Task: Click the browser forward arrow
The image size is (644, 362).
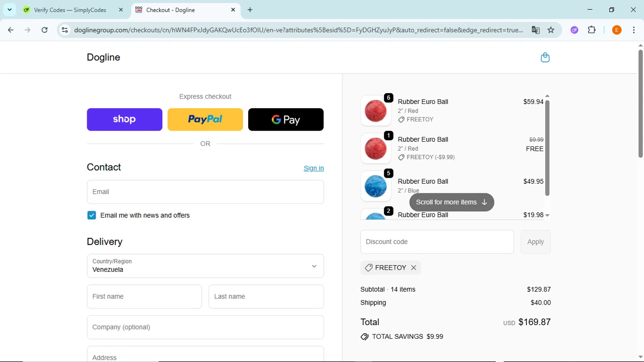Action: [27, 30]
